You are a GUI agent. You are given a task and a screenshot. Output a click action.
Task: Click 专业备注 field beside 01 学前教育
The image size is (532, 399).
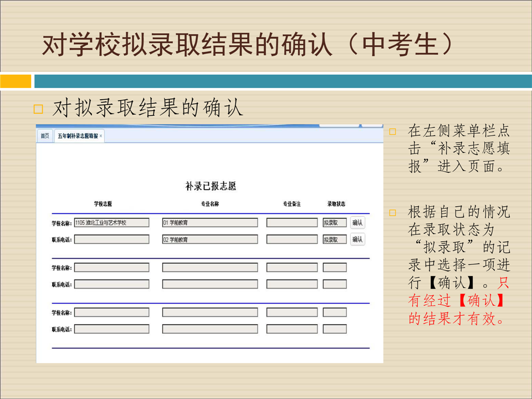(291, 223)
